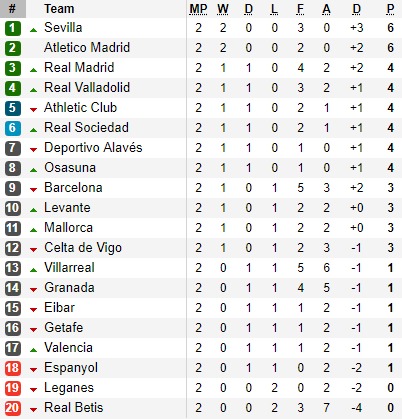Image resolution: width=402 pixels, height=419 pixels.
Task: Click the blue position 6 badge
Action: (13, 128)
